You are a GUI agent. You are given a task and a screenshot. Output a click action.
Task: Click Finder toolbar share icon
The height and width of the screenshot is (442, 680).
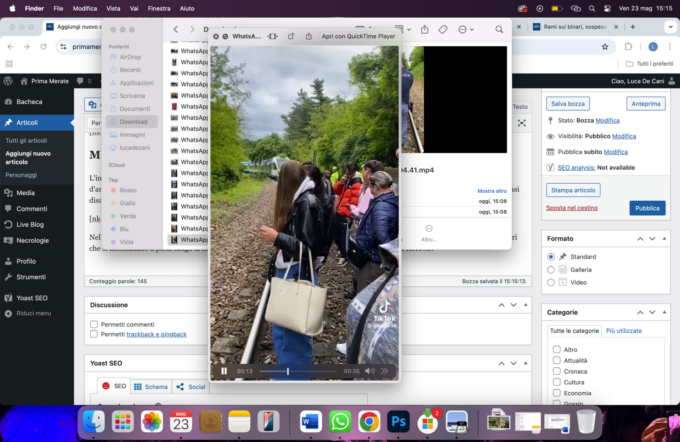[x=425, y=29]
